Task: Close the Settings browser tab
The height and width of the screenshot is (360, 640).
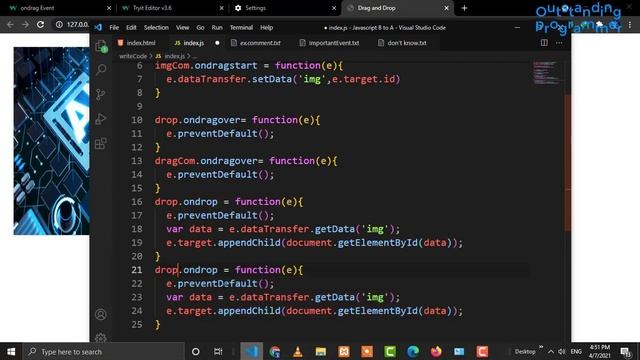Action: pyautogui.click(x=334, y=8)
